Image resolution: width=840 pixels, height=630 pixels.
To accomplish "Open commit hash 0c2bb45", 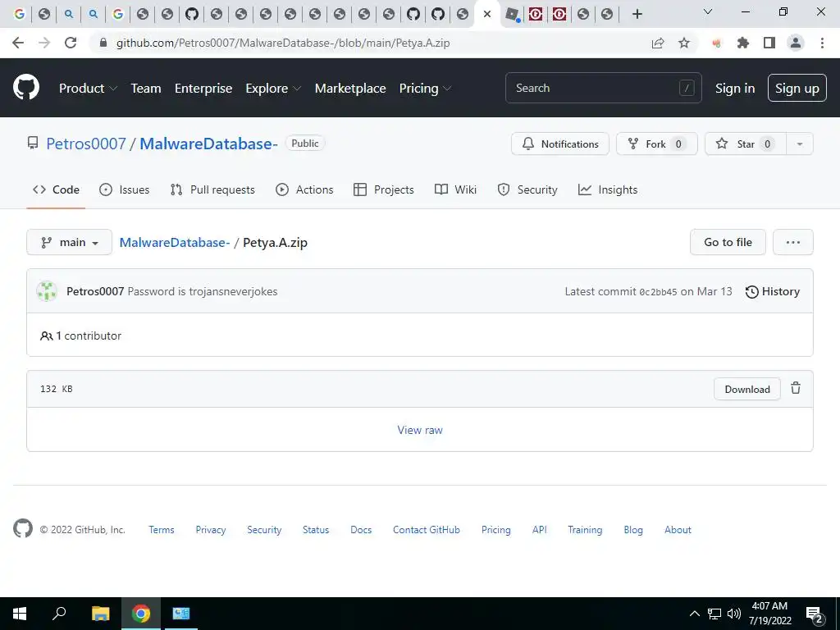I will click(658, 292).
